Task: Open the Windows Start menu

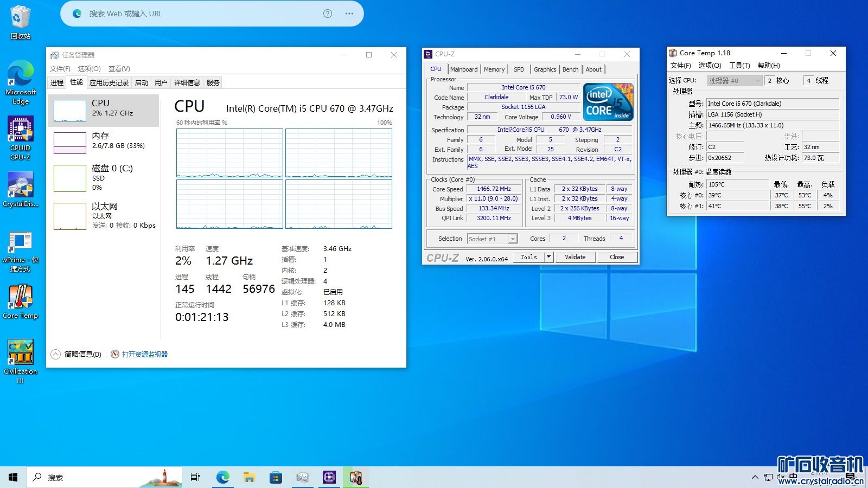Action: tap(13, 477)
